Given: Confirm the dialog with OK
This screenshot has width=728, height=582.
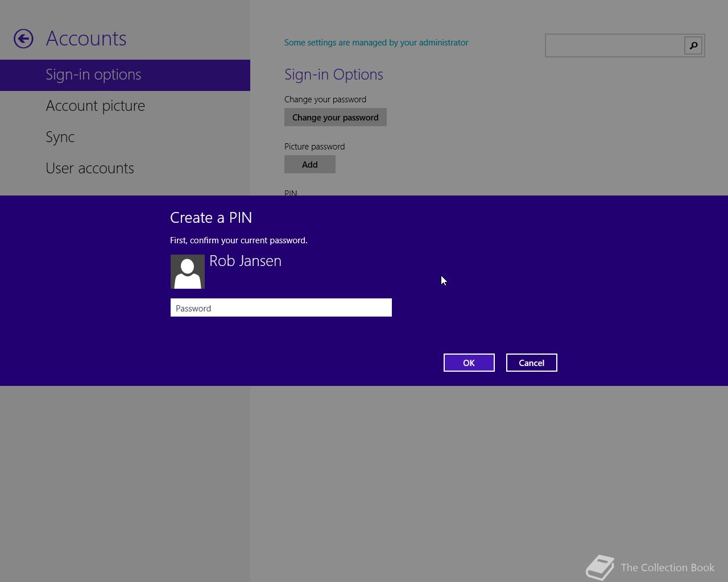Looking at the screenshot, I should [469, 363].
